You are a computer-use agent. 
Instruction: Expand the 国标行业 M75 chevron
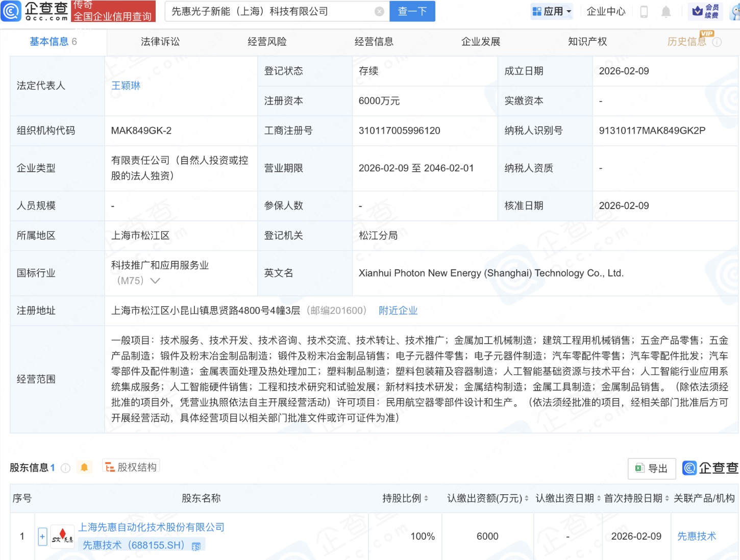(x=155, y=281)
